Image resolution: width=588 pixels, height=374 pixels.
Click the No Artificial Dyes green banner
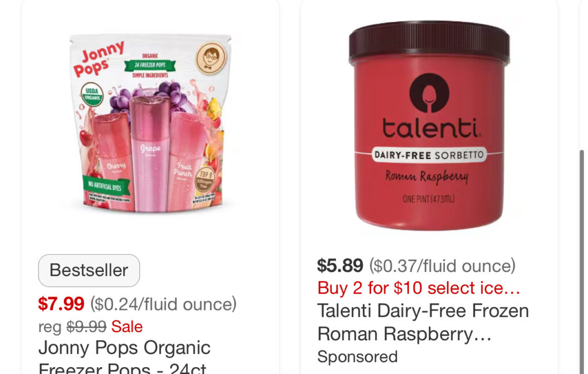coord(106,185)
